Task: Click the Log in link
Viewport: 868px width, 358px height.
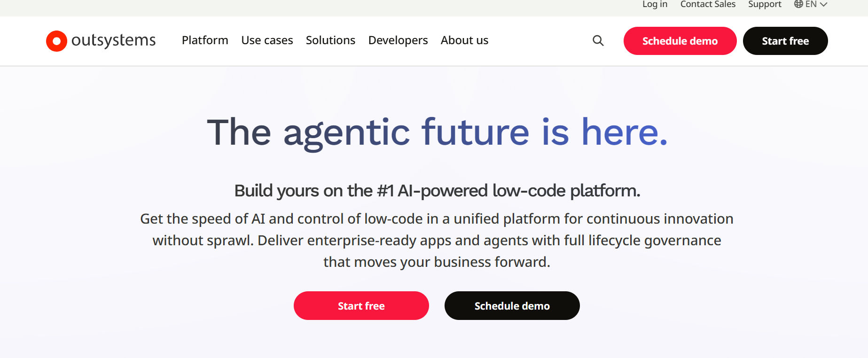Action: [x=654, y=4]
